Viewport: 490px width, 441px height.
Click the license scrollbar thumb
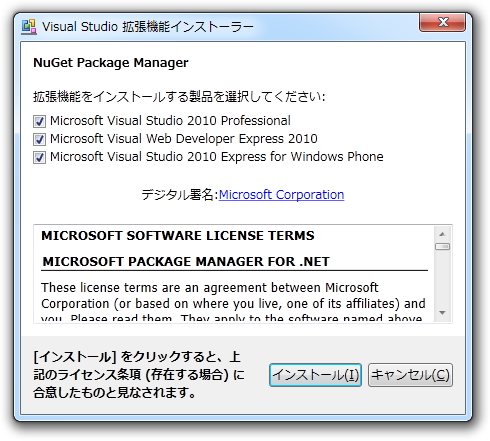442,247
